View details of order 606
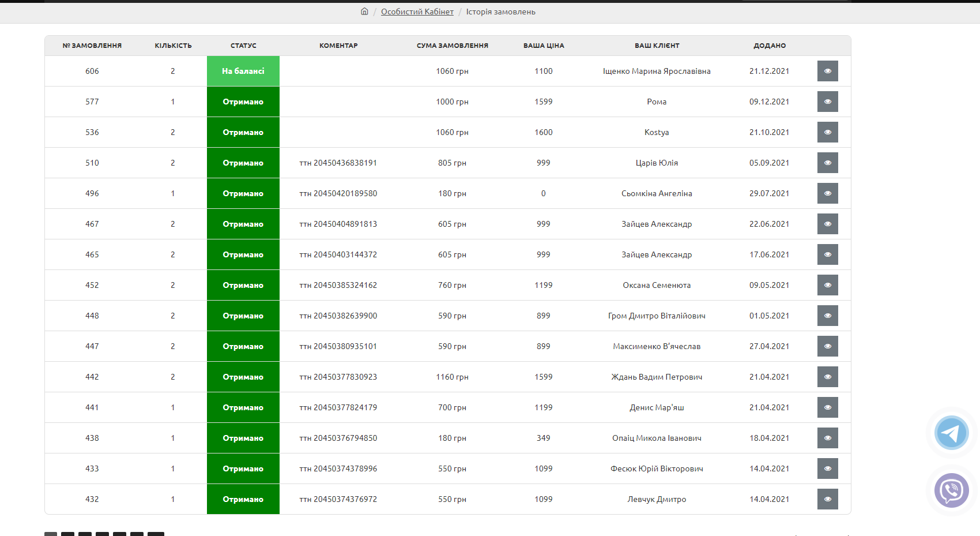 click(827, 71)
